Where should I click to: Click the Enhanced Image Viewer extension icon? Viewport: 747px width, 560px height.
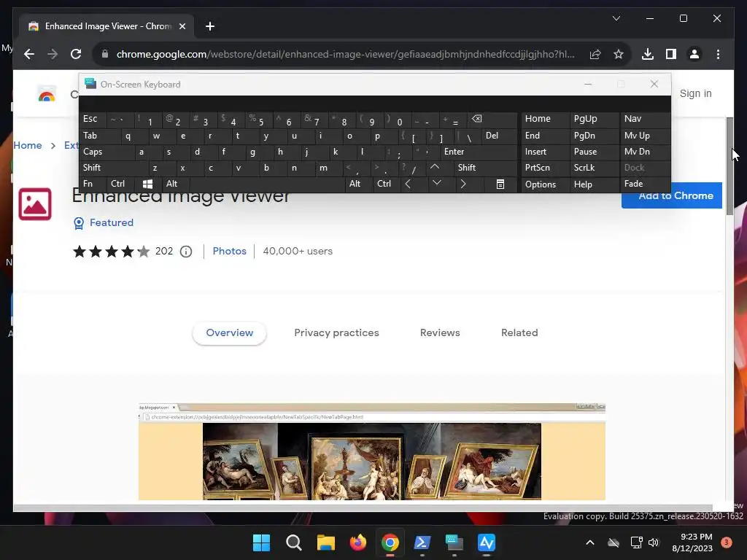[35, 204]
